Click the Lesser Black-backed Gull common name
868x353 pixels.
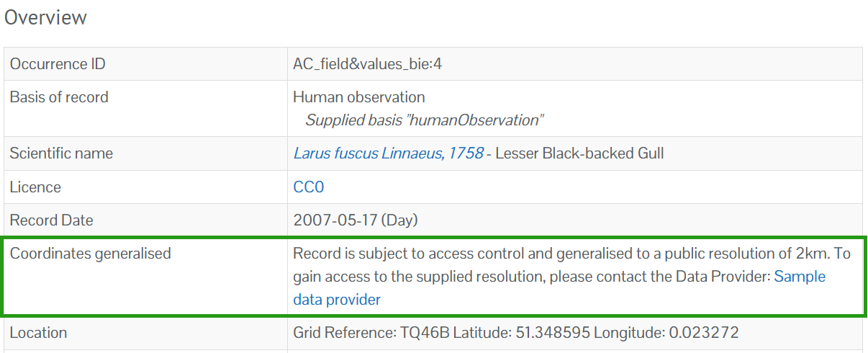click(580, 153)
